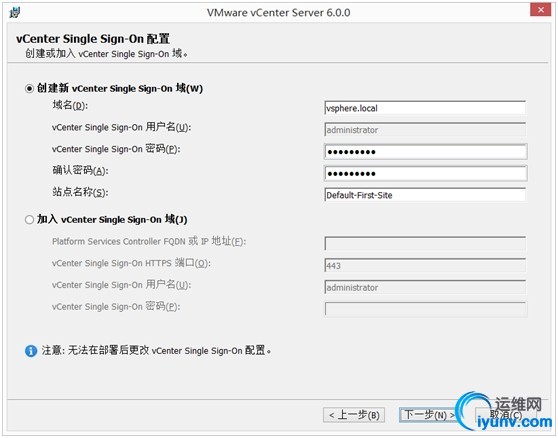The width and height of the screenshot is (558, 438).
Task: Close the VMware vCenter Server window
Action: click(x=541, y=10)
